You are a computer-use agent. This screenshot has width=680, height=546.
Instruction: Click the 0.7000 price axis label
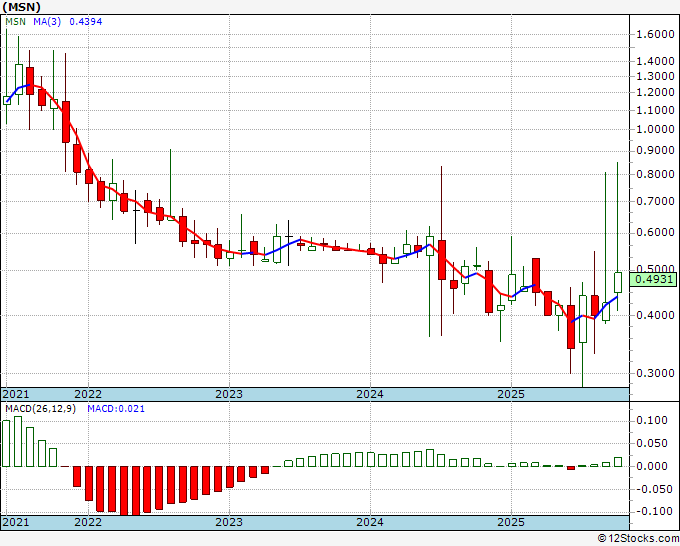[x=655, y=201]
